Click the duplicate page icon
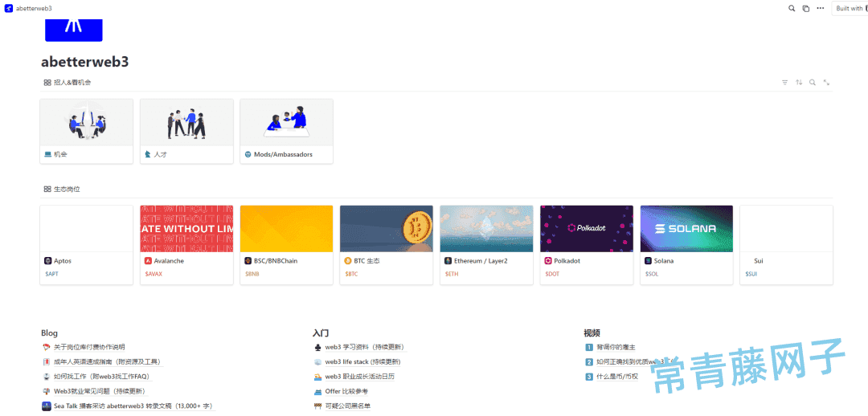Screen dimensions: 868x416 tap(806, 8)
